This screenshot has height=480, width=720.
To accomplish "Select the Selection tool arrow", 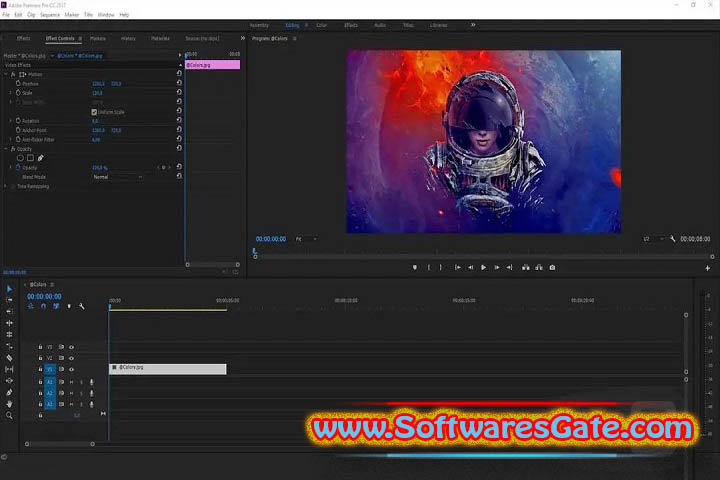I will click(9, 289).
